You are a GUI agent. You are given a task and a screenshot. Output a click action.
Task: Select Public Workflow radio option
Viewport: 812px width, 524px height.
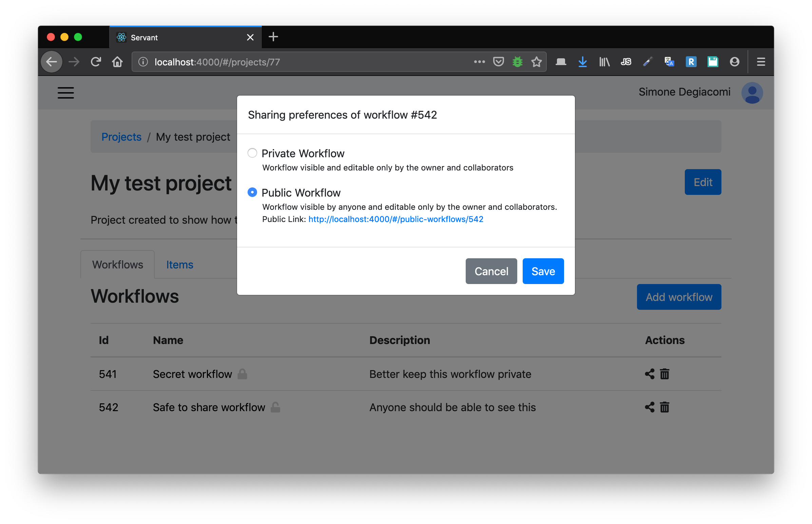pyautogui.click(x=252, y=193)
